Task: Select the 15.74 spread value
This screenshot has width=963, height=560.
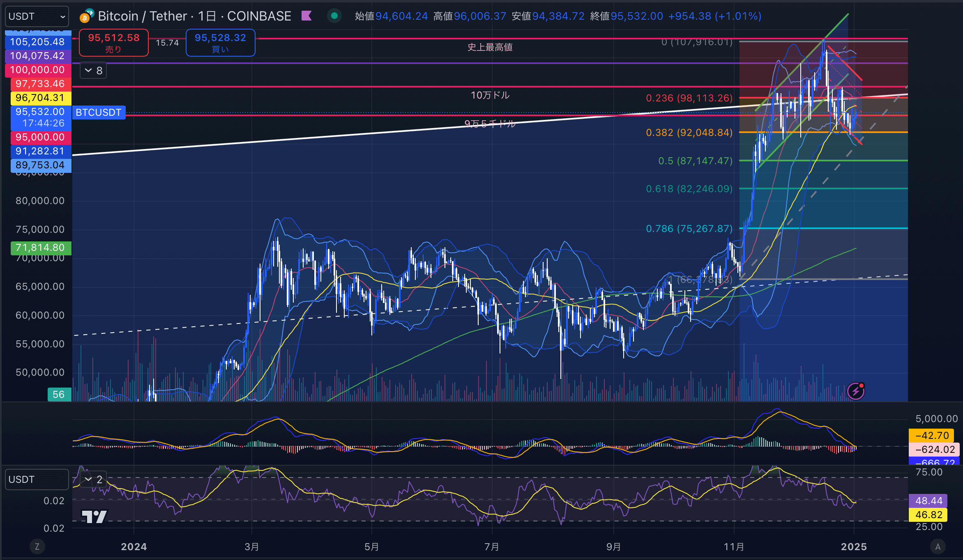Action: point(167,43)
